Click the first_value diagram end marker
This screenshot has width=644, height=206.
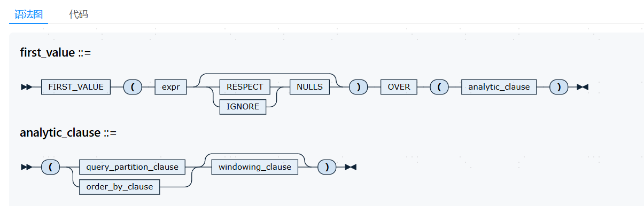pyautogui.click(x=583, y=86)
